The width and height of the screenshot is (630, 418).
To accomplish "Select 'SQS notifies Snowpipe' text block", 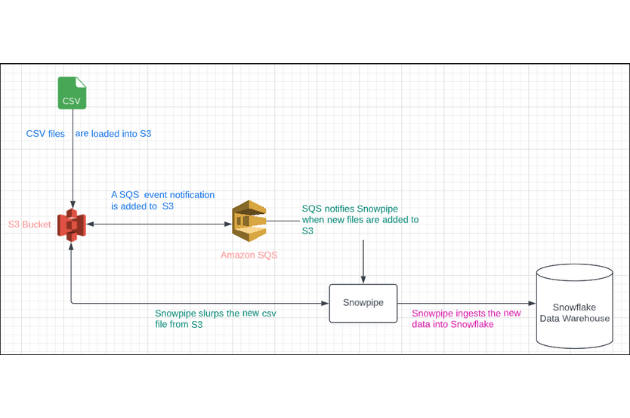I will 360,219.
